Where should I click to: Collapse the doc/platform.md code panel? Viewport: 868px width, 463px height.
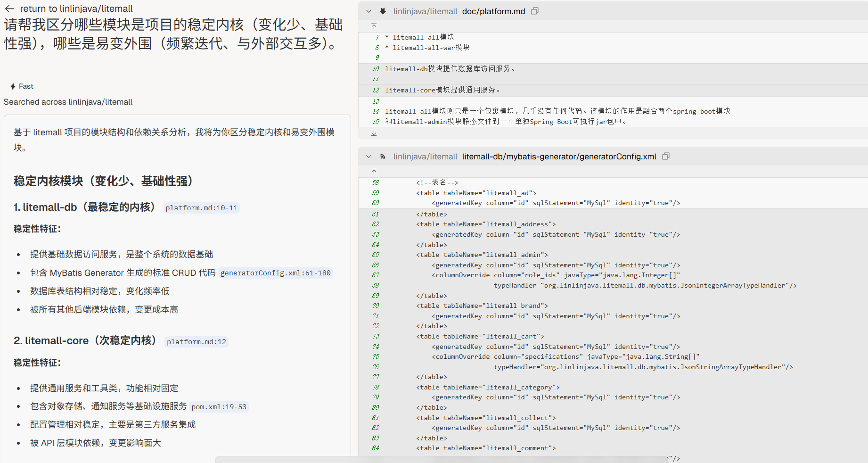tap(369, 11)
